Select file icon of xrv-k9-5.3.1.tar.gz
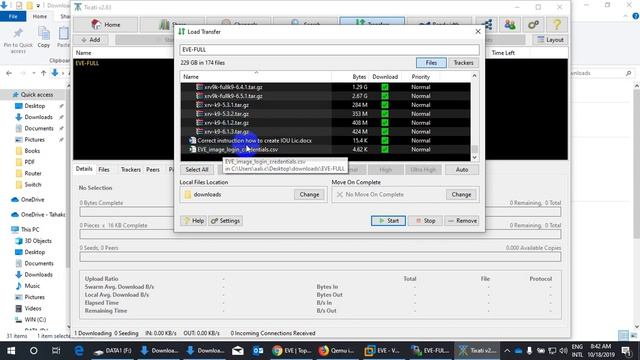Screen dimensions: 640x360 coord(199,105)
